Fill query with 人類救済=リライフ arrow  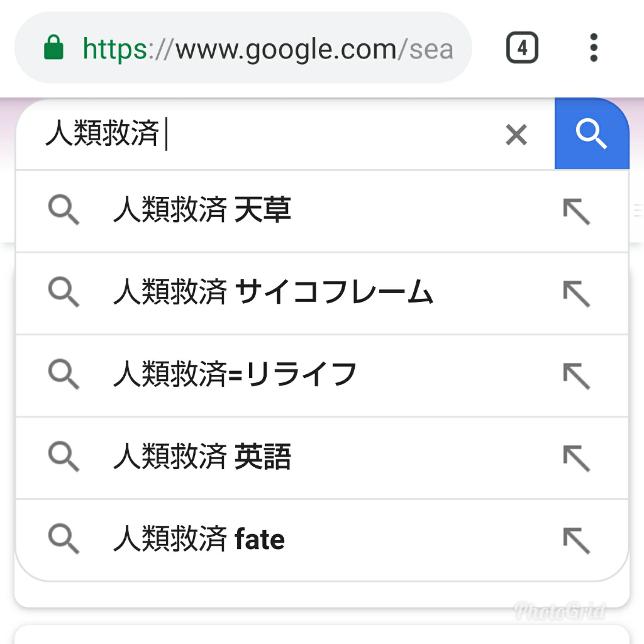[576, 376]
